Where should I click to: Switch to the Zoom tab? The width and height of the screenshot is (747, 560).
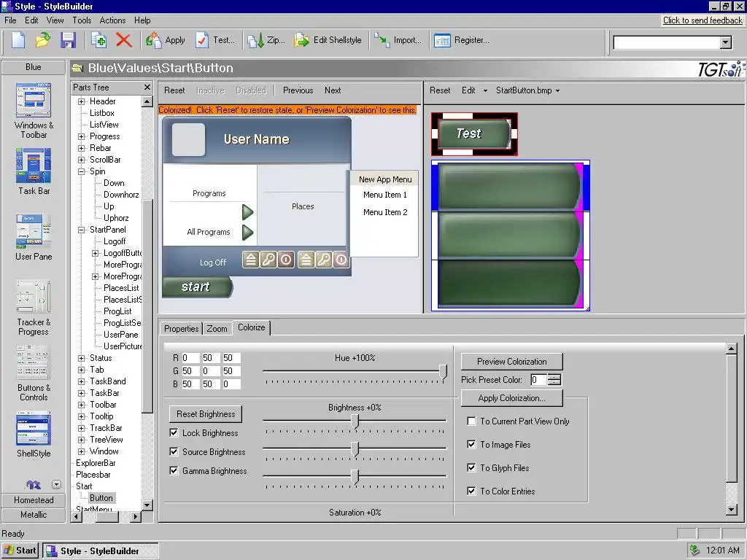(217, 329)
